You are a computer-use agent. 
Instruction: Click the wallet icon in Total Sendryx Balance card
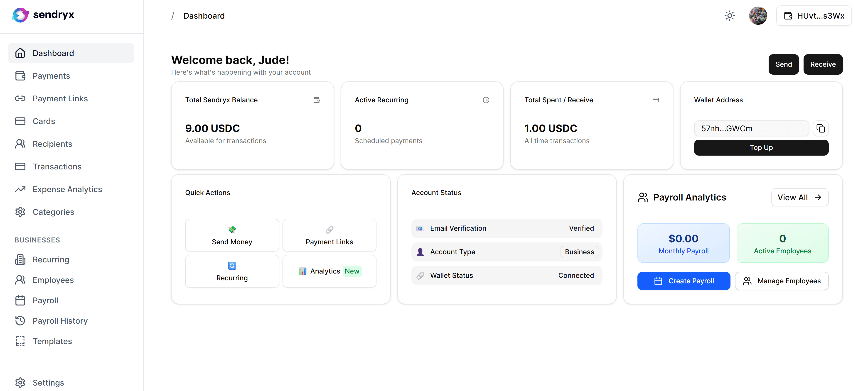(x=316, y=100)
